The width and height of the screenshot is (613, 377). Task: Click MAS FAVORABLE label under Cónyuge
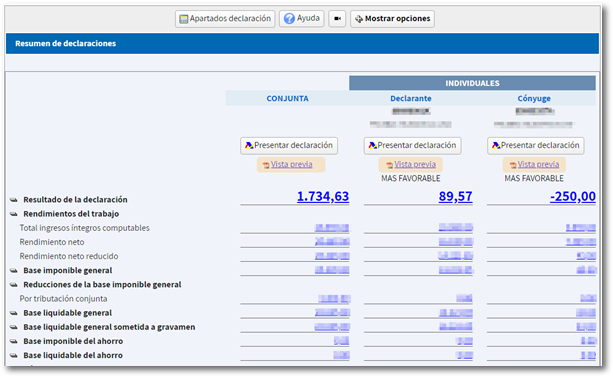534,179
